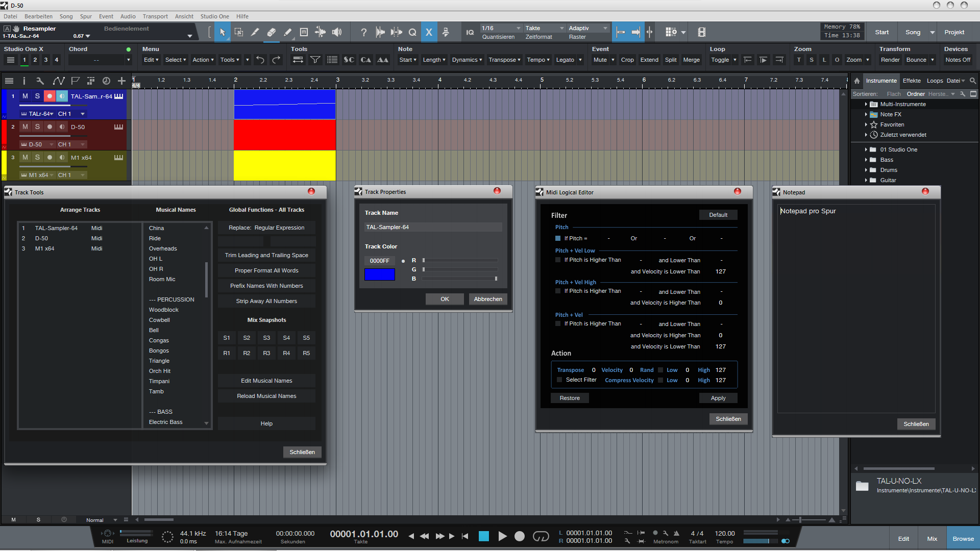This screenshot has width=980, height=551.
Task: Click Apply in Midi Logical Editor
Action: pyautogui.click(x=718, y=398)
